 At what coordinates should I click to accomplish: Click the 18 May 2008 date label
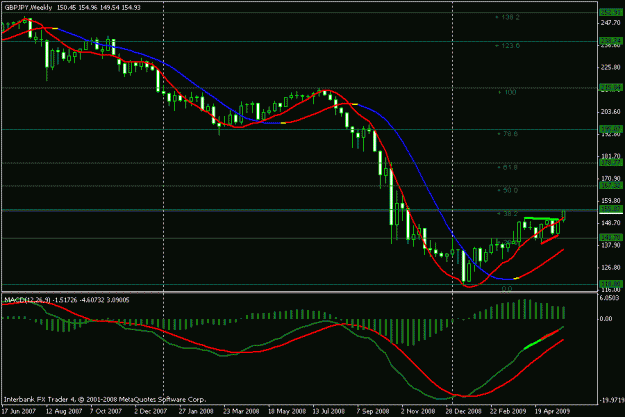tap(285, 411)
